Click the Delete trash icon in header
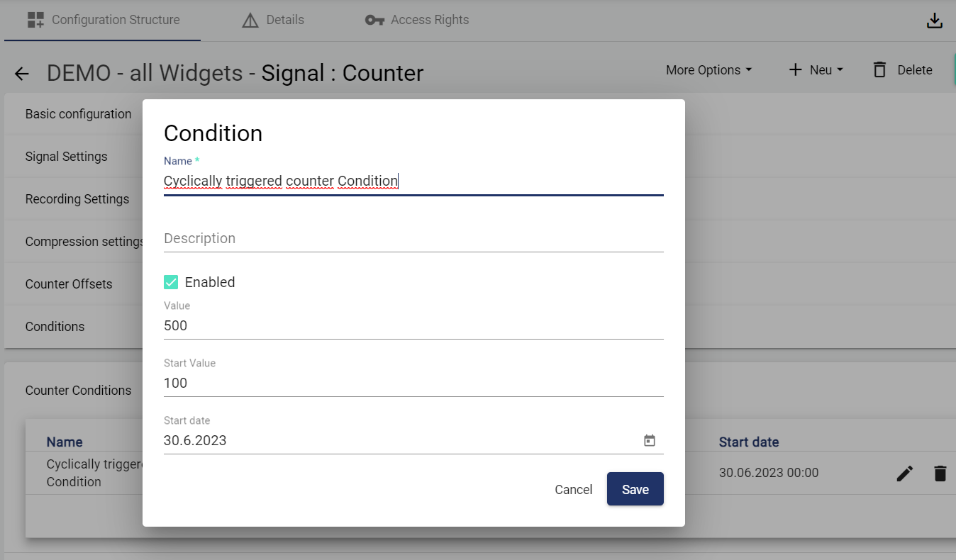The height and width of the screenshot is (560, 956). click(880, 70)
